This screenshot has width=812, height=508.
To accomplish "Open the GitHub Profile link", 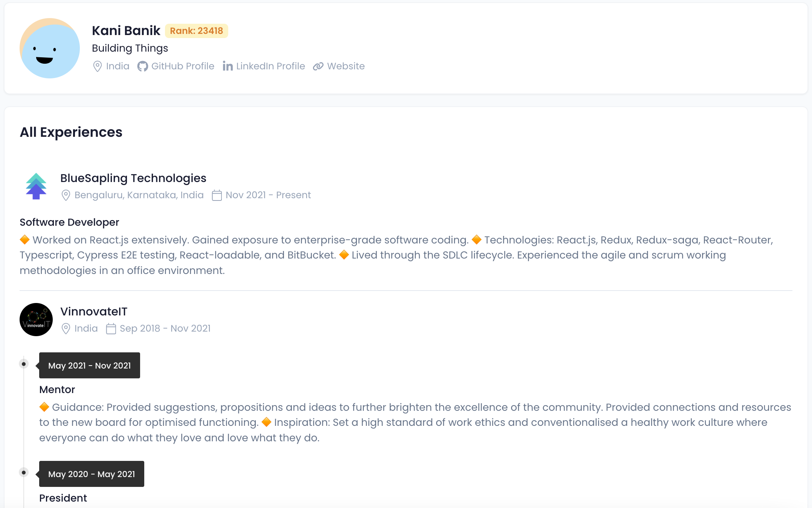I will [x=183, y=66].
